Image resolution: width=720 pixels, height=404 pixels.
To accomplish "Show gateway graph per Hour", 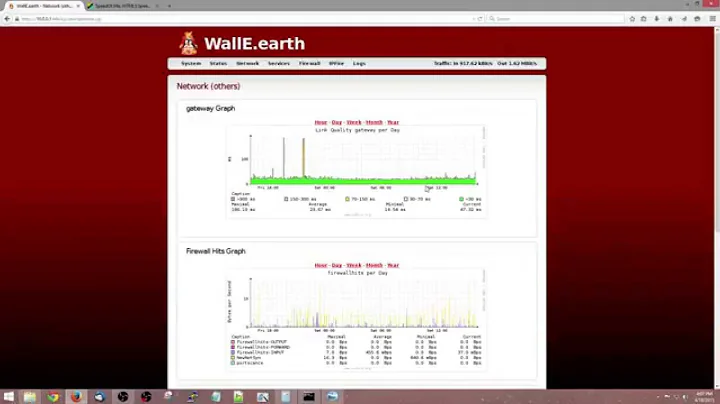I will tap(321, 123).
